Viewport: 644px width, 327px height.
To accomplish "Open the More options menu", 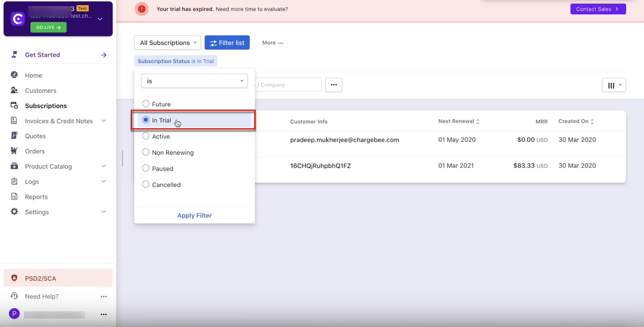I will click(272, 43).
